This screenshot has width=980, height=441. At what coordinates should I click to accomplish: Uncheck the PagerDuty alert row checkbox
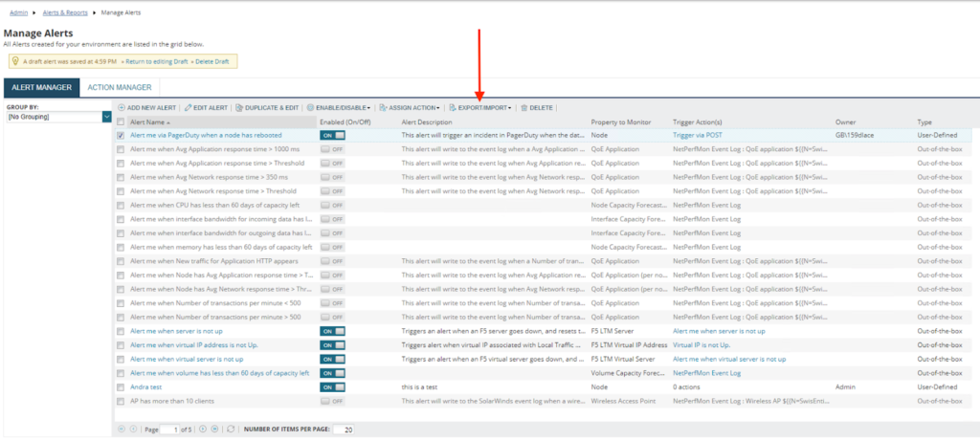[120, 136]
